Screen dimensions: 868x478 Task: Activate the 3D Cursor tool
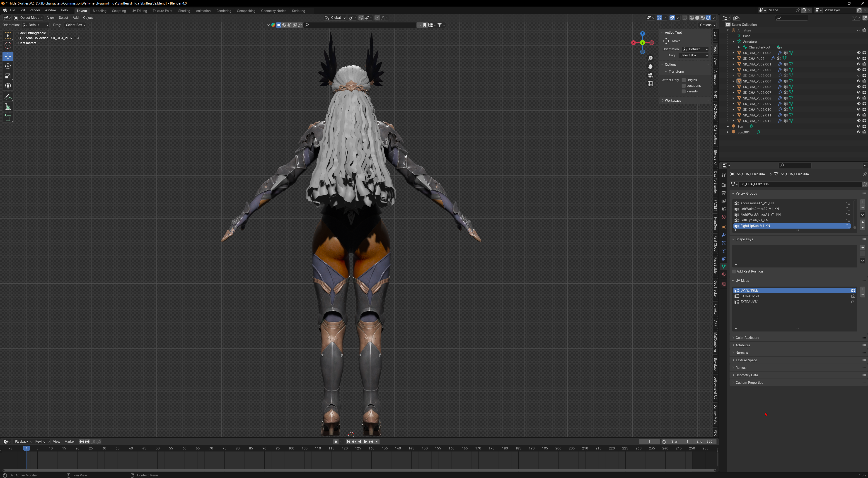(8, 46)
